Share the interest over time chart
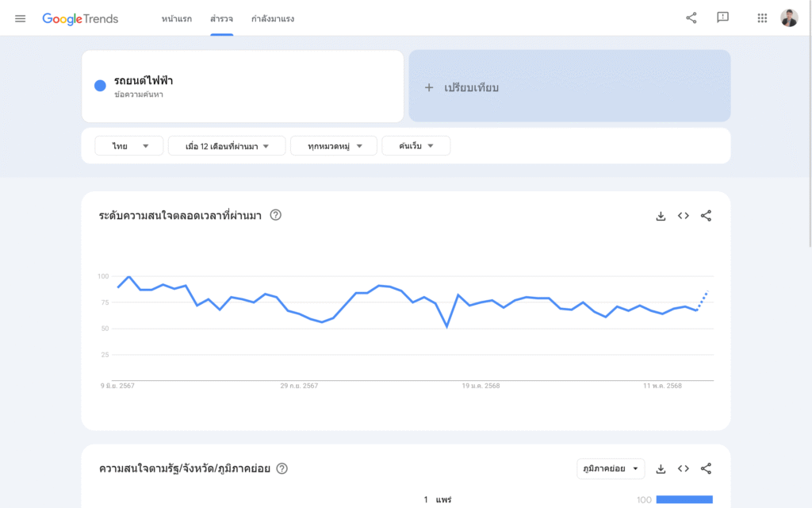 tap(706, 216)
